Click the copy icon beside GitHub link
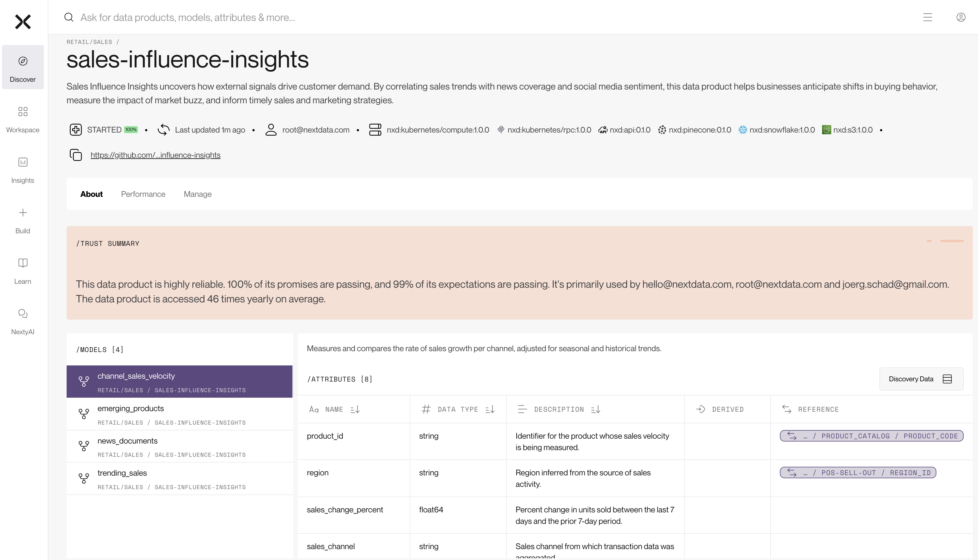978x560 pixels. pos(76,155)
